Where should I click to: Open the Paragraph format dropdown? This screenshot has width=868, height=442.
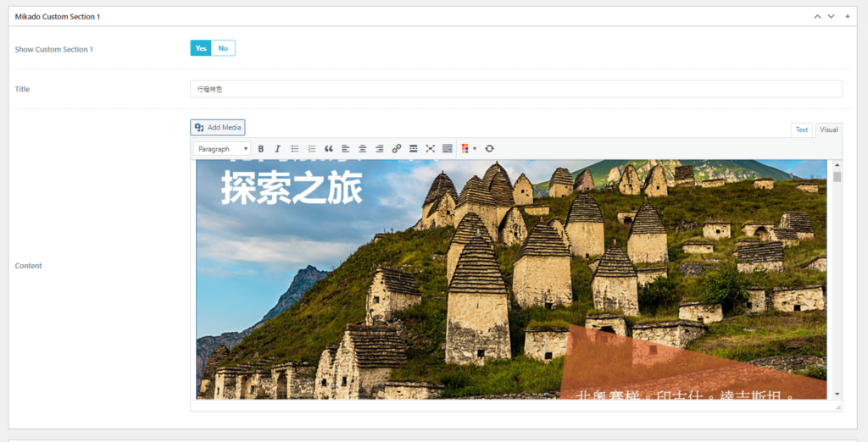pyautogui.click(x=222, y=149)
